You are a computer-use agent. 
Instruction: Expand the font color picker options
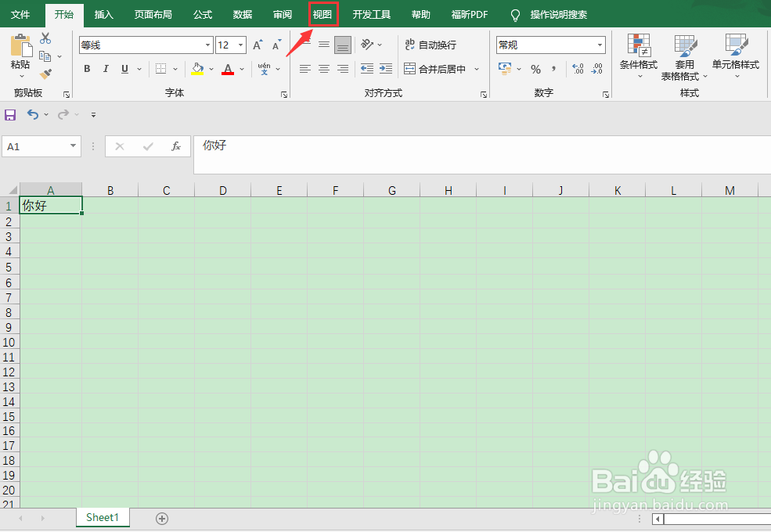(x=241, y=69)
